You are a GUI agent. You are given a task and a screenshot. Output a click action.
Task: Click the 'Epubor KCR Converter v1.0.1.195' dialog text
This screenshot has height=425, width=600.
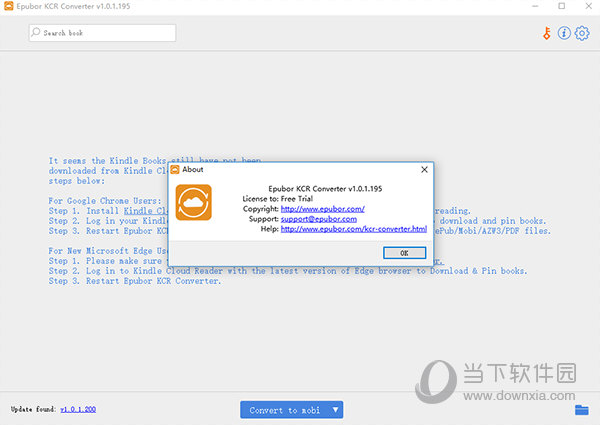[x=325, y=189]
